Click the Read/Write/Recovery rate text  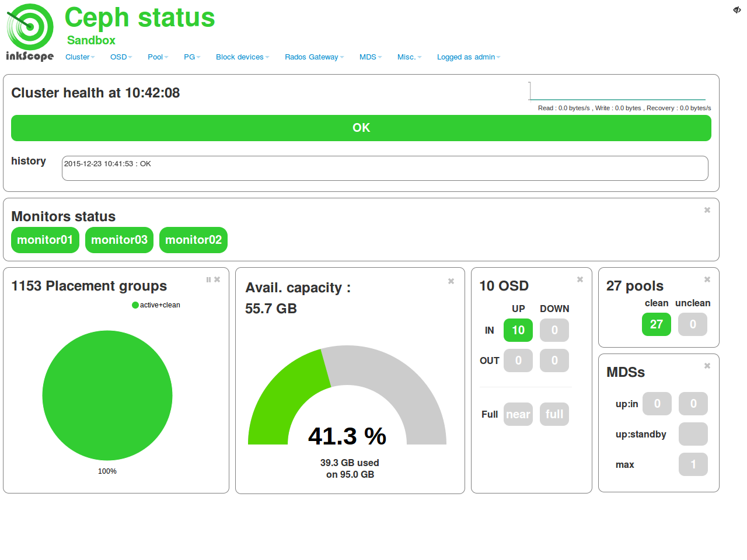click(624, 108)
